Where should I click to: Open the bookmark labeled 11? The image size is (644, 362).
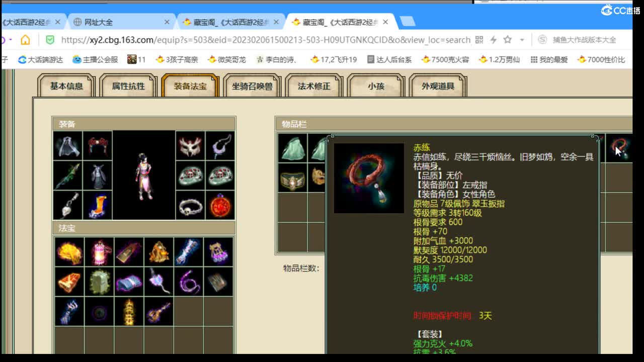click(136, 59)
